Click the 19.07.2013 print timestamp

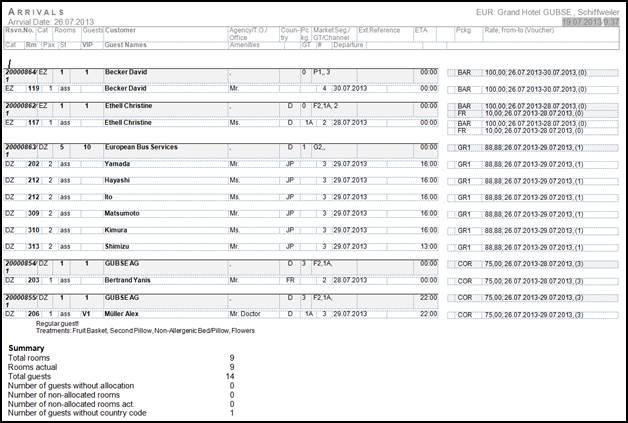pos(590,22)
